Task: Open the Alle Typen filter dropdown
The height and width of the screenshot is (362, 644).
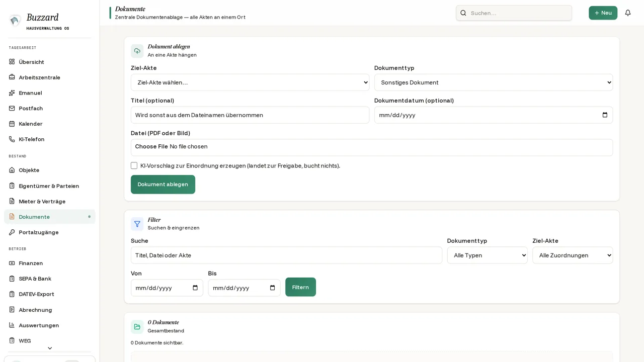Action: click(x=487, y=255)
